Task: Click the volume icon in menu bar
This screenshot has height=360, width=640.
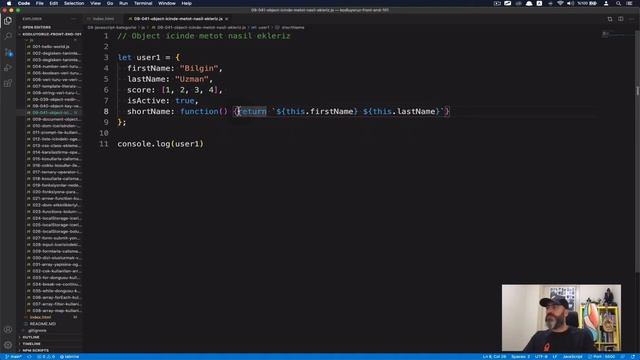Action: pos(570,3)
